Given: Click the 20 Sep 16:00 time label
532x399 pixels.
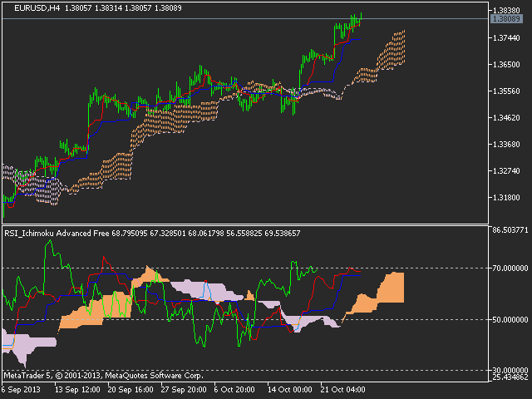Looking at the screenshot, I should click(130, 389).
